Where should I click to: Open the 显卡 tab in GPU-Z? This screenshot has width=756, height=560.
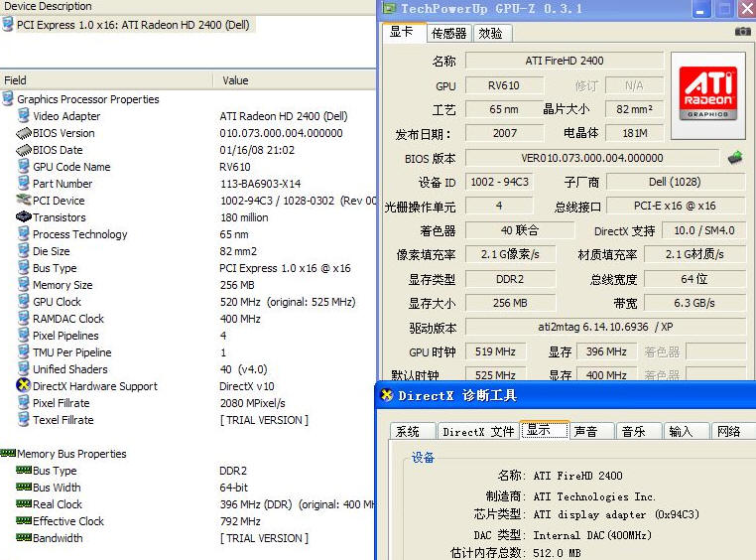coord(404,33)
